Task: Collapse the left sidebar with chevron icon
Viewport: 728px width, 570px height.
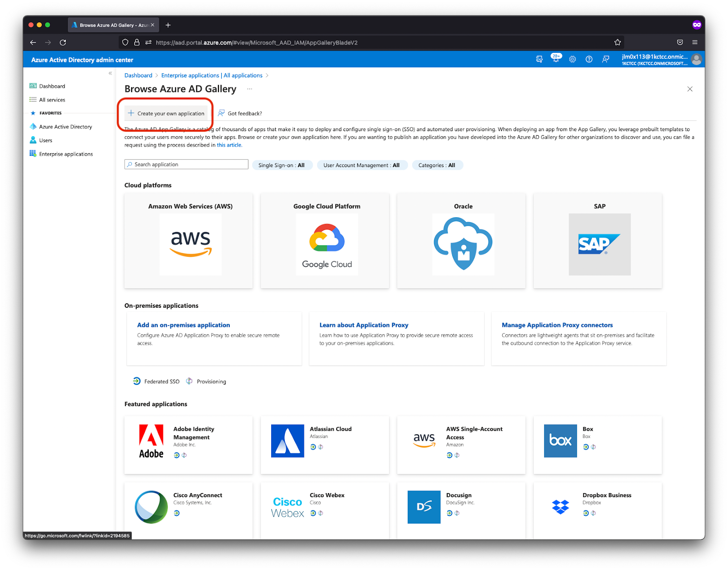Action: tap(110, 73)
